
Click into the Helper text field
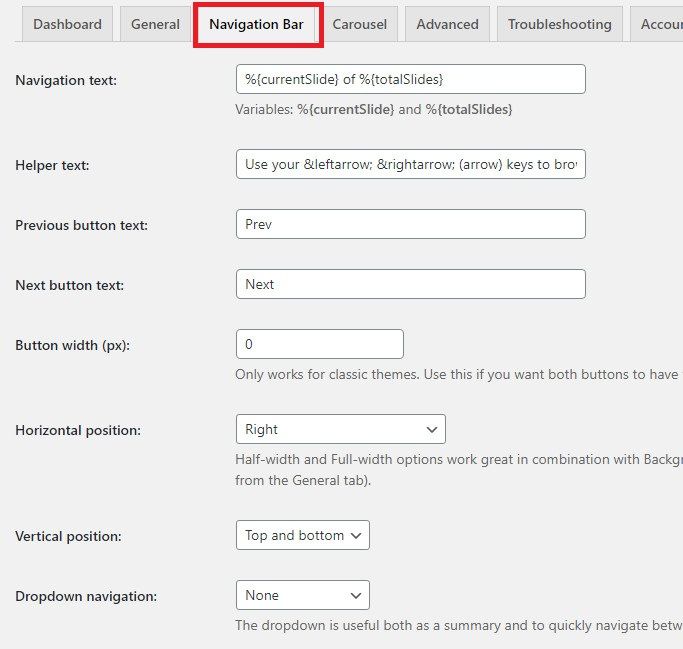pyautogui.click(x=410, y=164)
